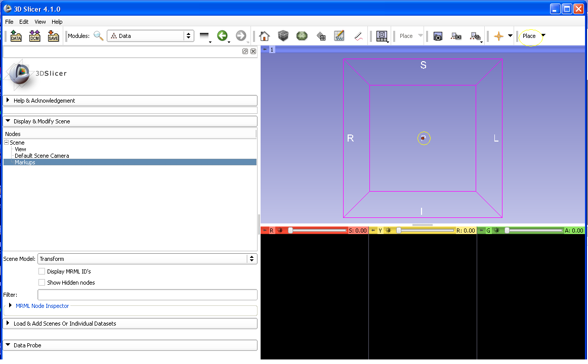Click the module search magnifier icon
The width and height of the screenshot is (588, 364).
[98, 36]
